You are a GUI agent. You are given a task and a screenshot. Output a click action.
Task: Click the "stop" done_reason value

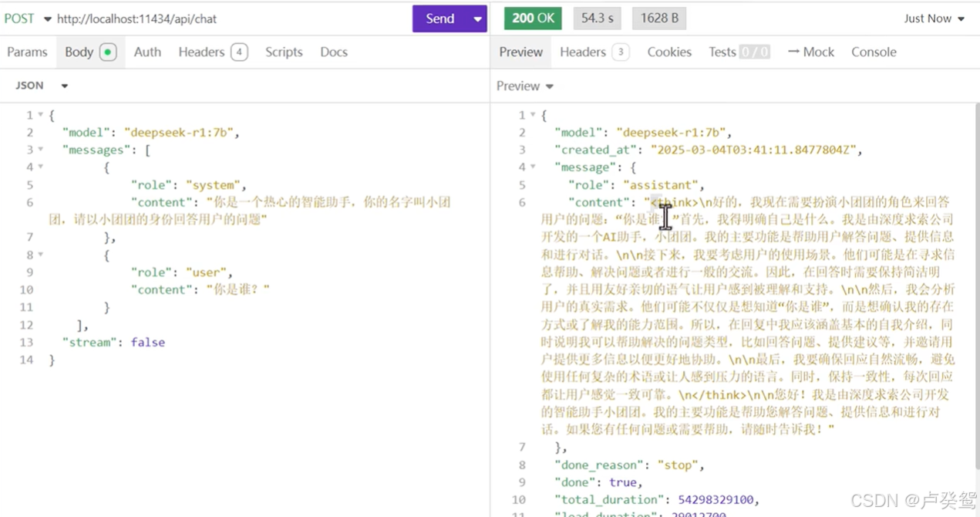[x=678, y=465]
